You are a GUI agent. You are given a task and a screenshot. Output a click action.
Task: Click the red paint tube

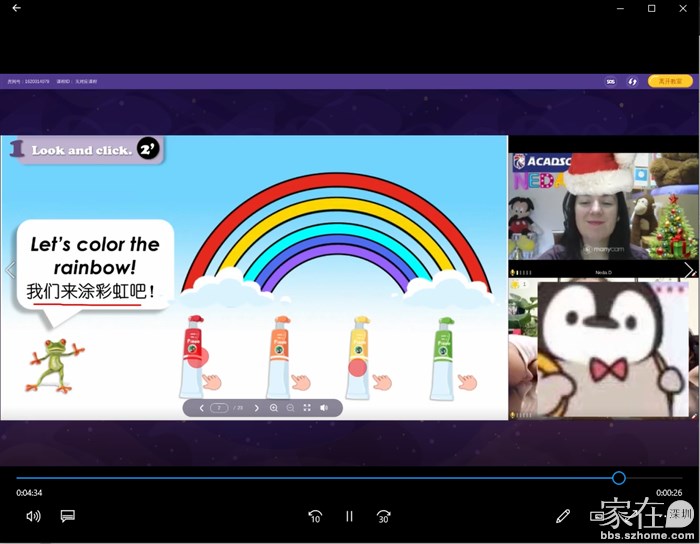click(x=193, y=355)
